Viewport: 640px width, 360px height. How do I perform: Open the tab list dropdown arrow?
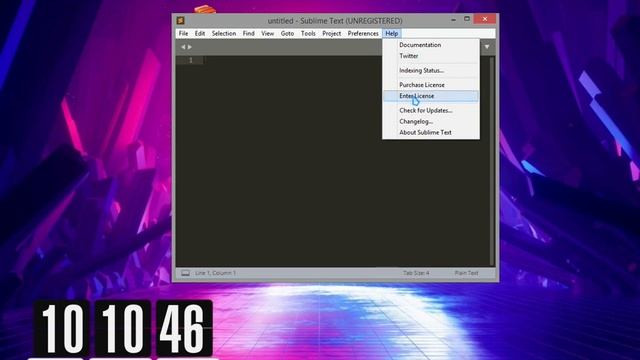pos(487,47)
